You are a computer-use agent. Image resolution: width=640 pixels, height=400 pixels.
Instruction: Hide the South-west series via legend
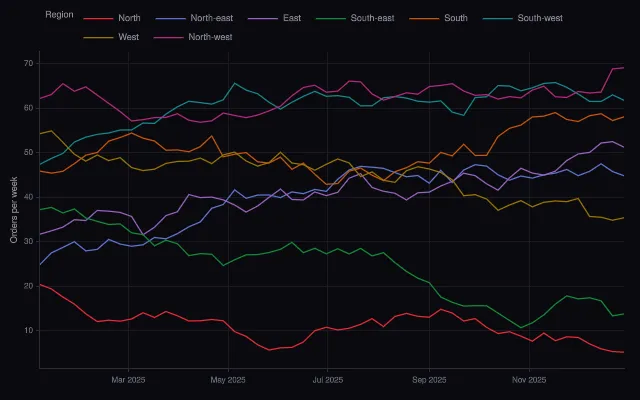coord(522,18)
